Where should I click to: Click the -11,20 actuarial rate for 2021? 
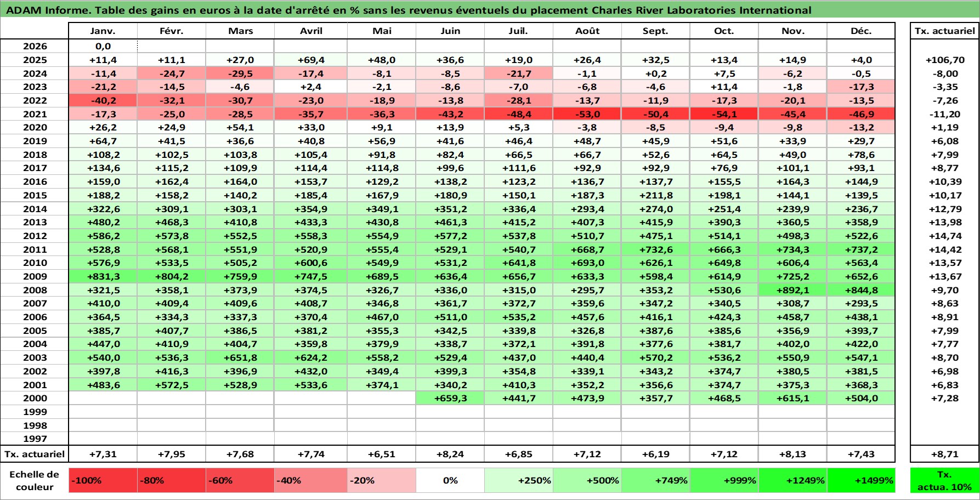click(x=945, y=114)
